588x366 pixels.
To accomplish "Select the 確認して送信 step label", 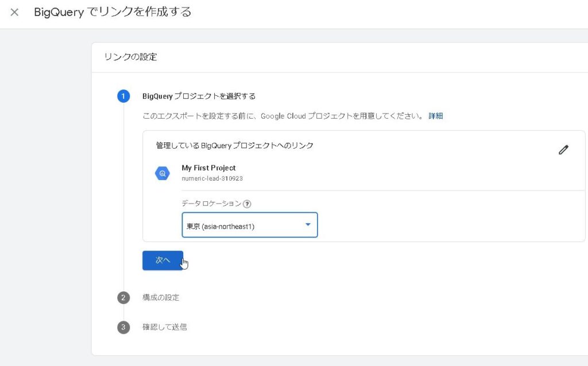I will 165,327.
